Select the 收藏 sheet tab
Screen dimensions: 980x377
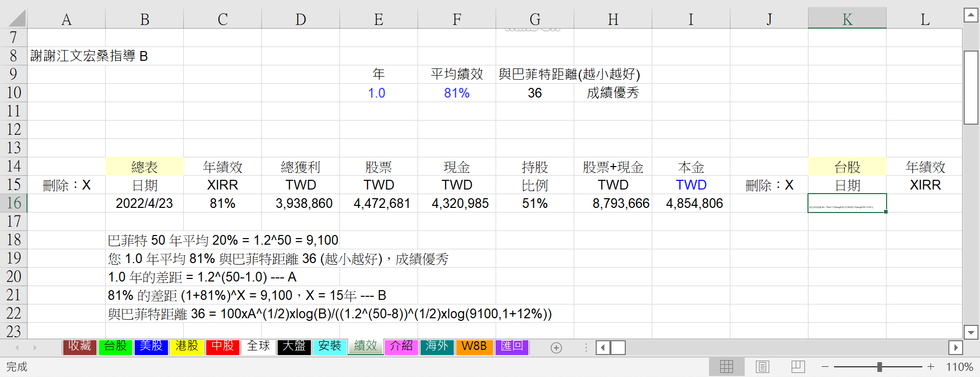(x=80, y=346)
